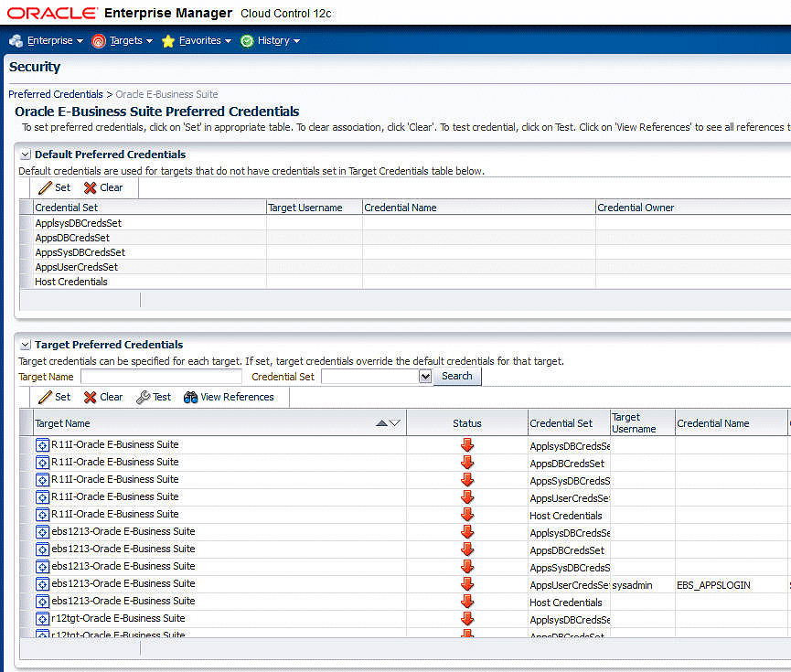Click down status arrow of ebs1213 sysadmin row
Screen dimensions: 791x672
[x=467, y=584]
